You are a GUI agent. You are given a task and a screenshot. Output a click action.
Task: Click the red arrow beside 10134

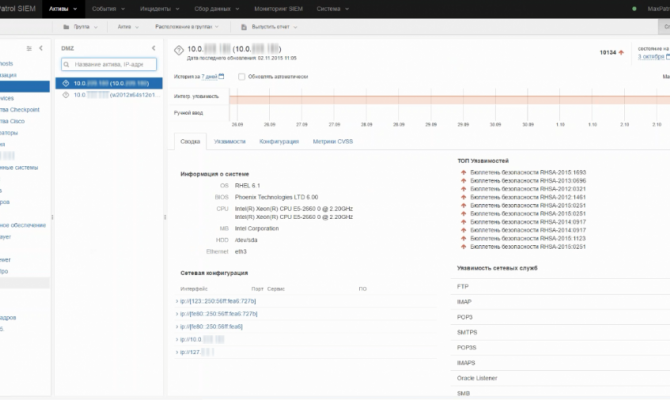pos(620,50)
